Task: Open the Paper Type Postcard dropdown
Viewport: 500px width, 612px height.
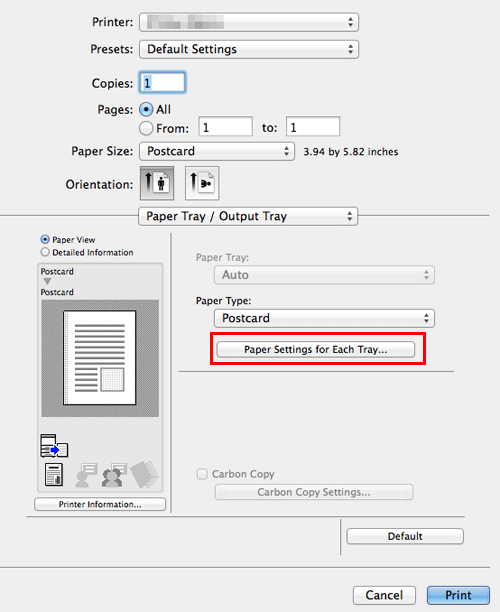Action: (324, 318)
